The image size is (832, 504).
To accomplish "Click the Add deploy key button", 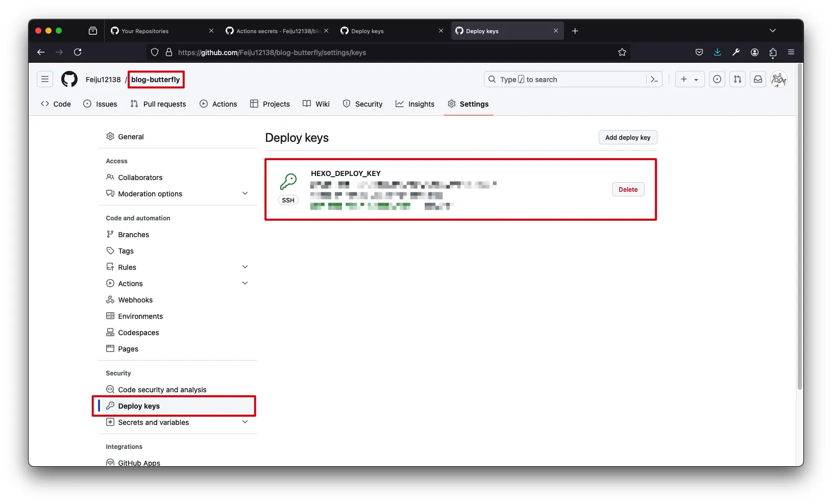I will 627,138.
